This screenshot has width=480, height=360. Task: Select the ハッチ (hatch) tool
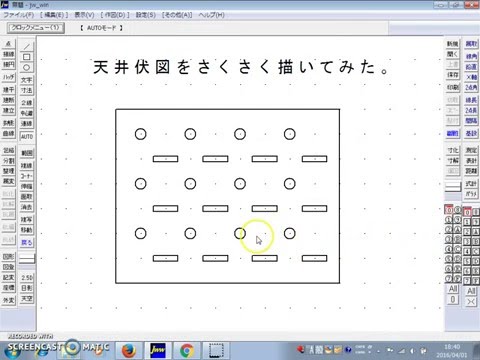pos(9,77)
